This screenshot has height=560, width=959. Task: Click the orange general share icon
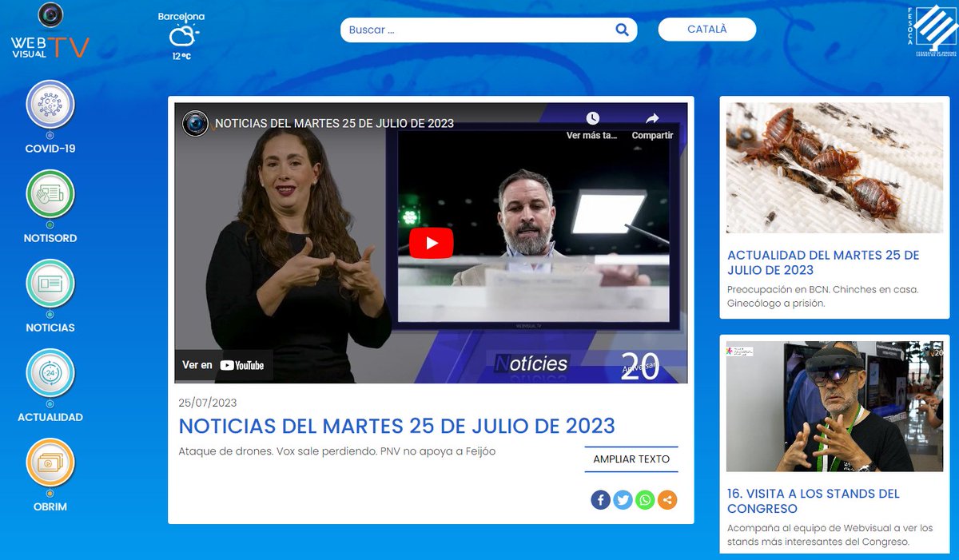pyautogui.click(x=667, y=500)
